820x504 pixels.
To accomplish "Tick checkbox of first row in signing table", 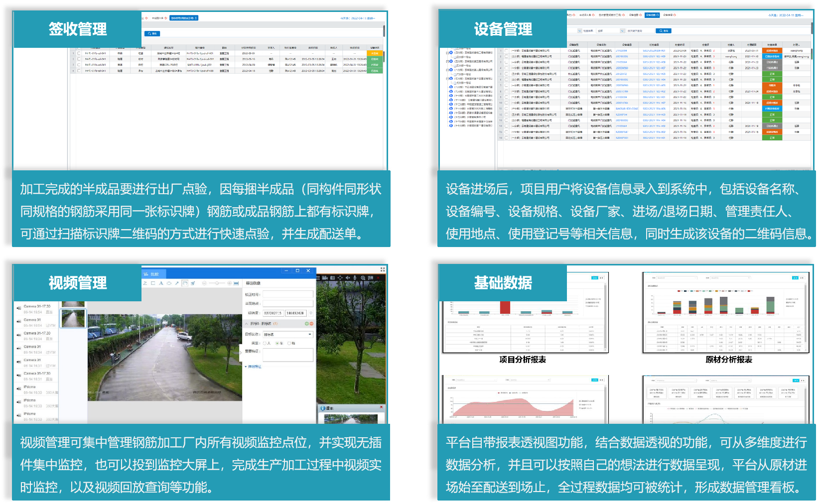I will pyautogui.click(x=79, y=53).
